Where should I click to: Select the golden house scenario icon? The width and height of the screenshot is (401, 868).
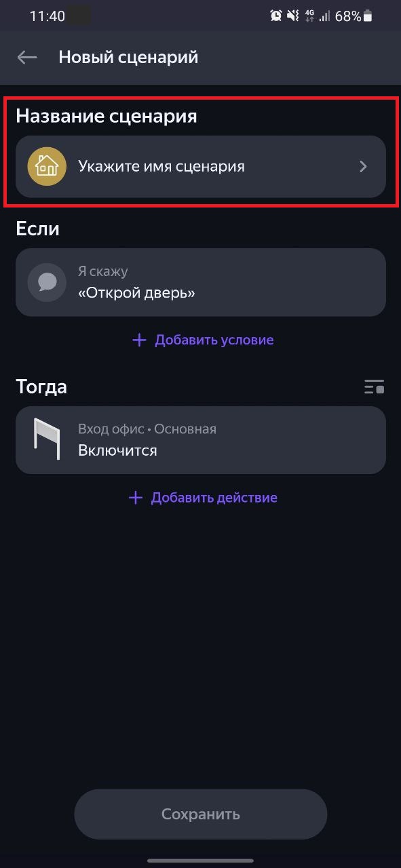47,166
